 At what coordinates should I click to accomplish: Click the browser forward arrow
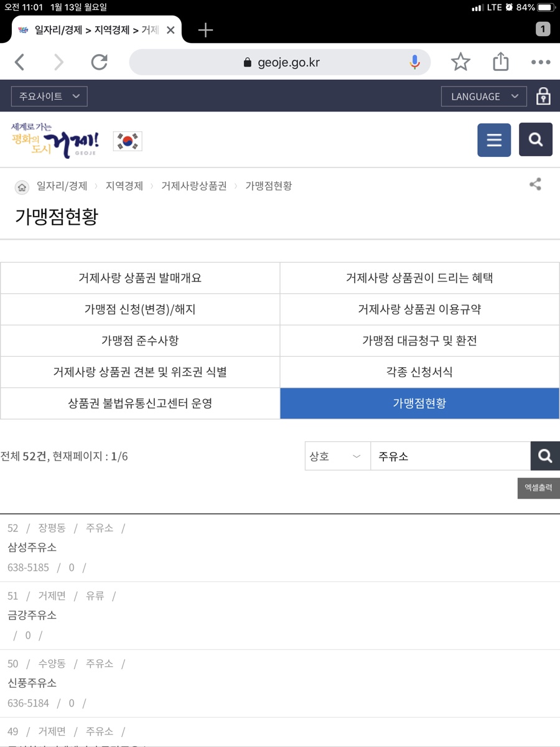click(x=58, y=62)
